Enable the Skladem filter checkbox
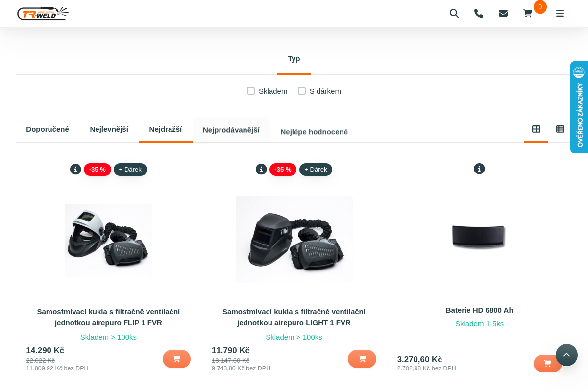588x392 pixels. point(251,91)
